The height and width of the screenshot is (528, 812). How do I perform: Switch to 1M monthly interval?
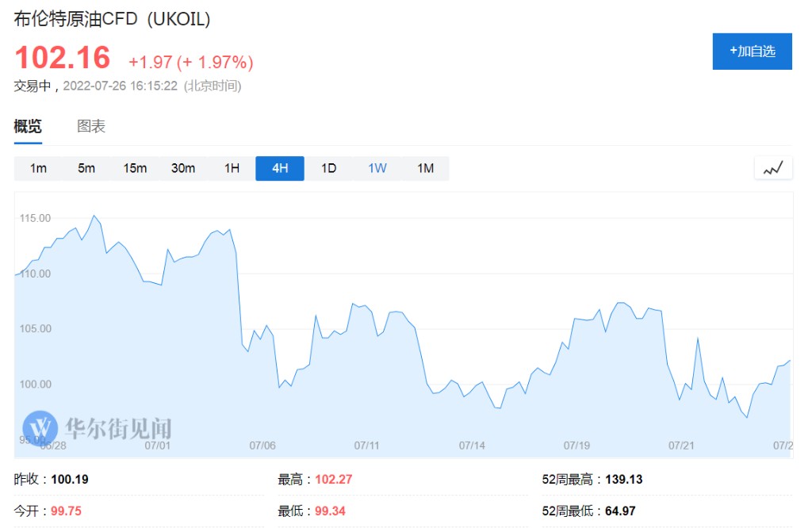click(426, 168)
